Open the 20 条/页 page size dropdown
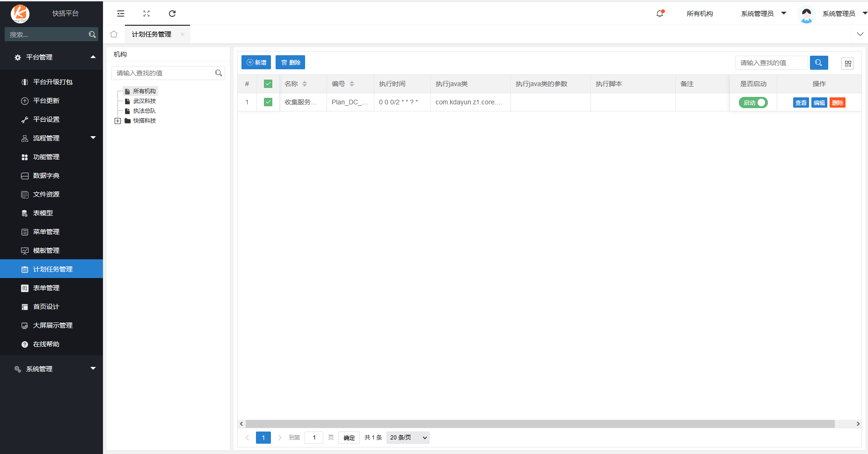868x454 pixels. (x=408, y=438)
